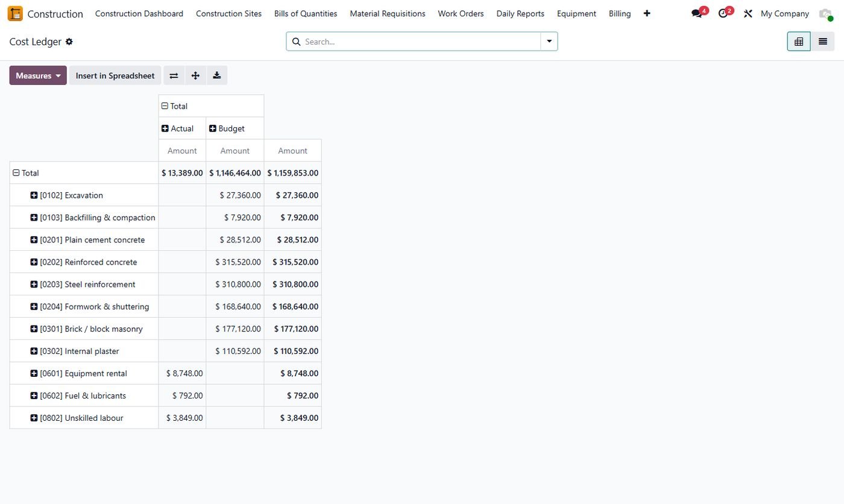The width and height of the screenshot is (844, 504).
Task: Collapse the Total column header
Action: [211, 106]
